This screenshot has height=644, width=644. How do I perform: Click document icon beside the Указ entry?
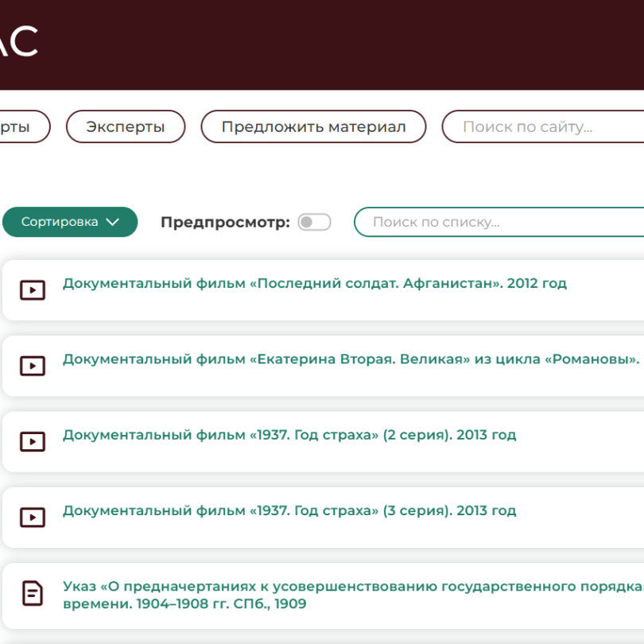pyautogui.click(x=32, y=593)
